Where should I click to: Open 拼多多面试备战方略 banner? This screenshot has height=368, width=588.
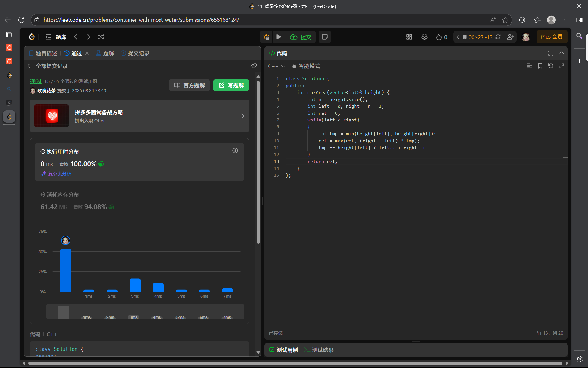tap(139, 116)
